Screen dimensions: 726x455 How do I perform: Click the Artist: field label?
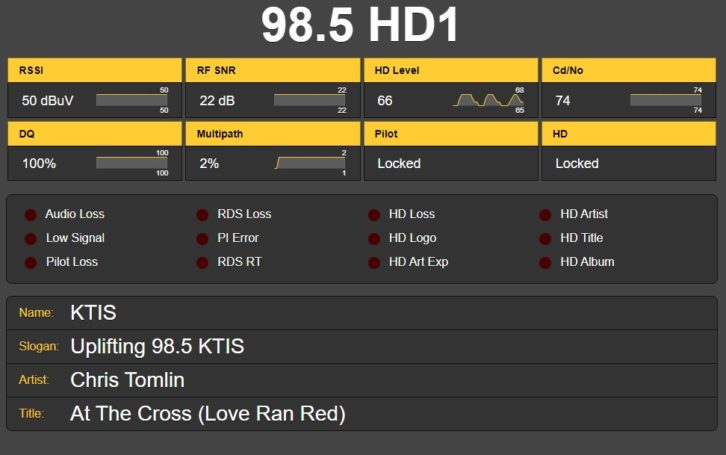coord(33,380)
